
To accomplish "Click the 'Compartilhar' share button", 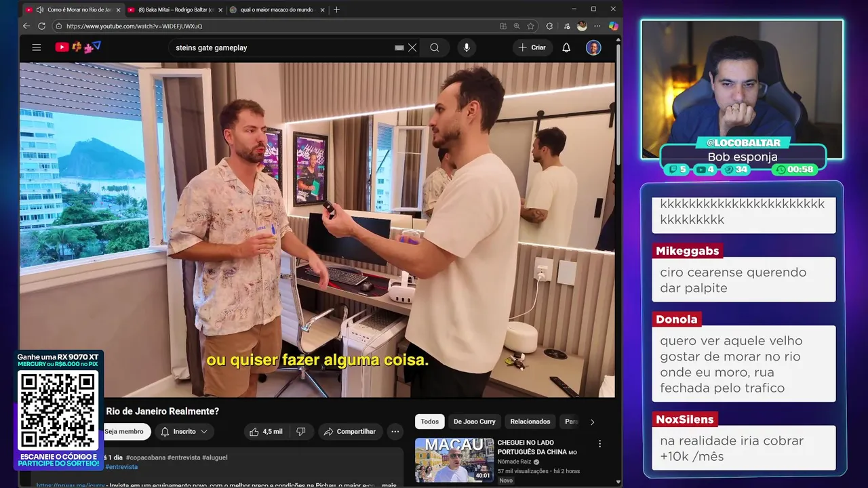I will pos(350,431).
